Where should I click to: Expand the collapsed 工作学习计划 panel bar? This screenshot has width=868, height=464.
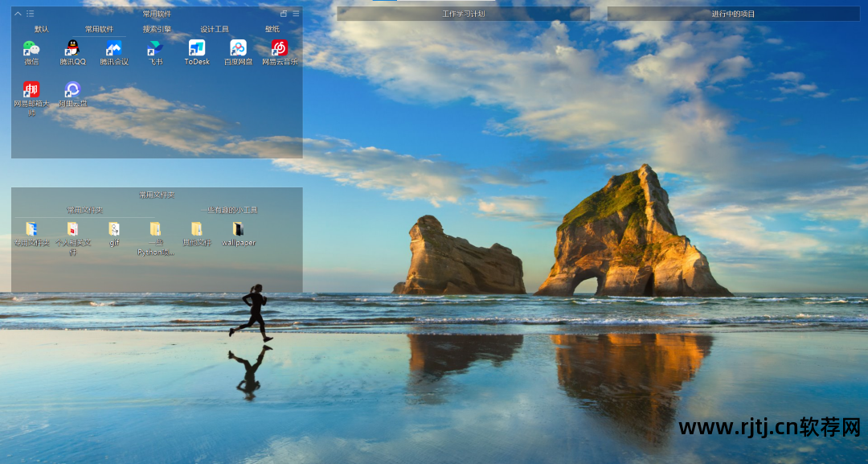(463, 14)
